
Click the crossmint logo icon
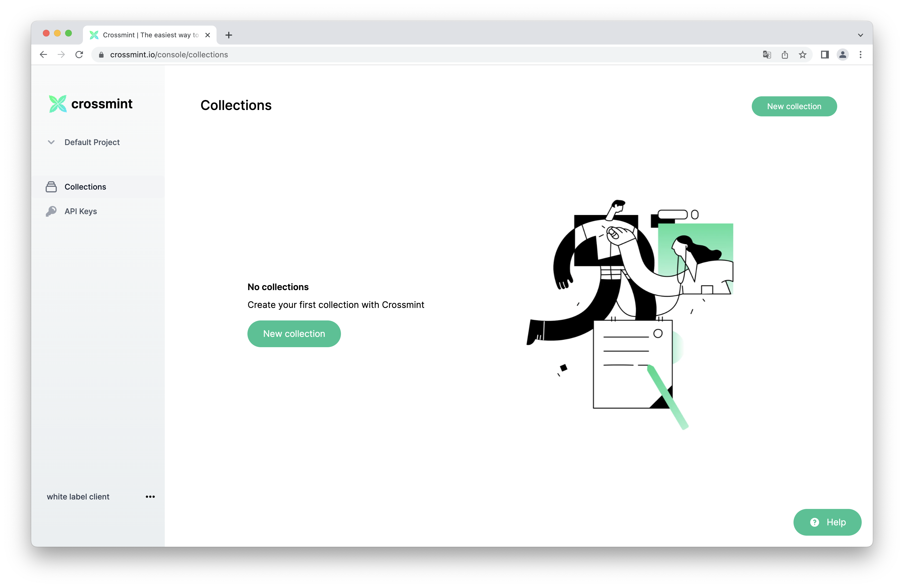point(58,104)
